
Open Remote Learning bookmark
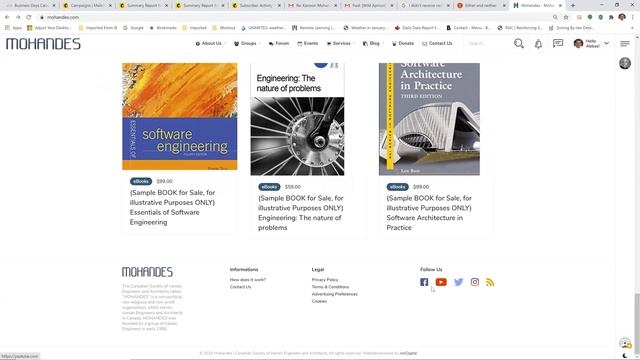coord(313,28)
